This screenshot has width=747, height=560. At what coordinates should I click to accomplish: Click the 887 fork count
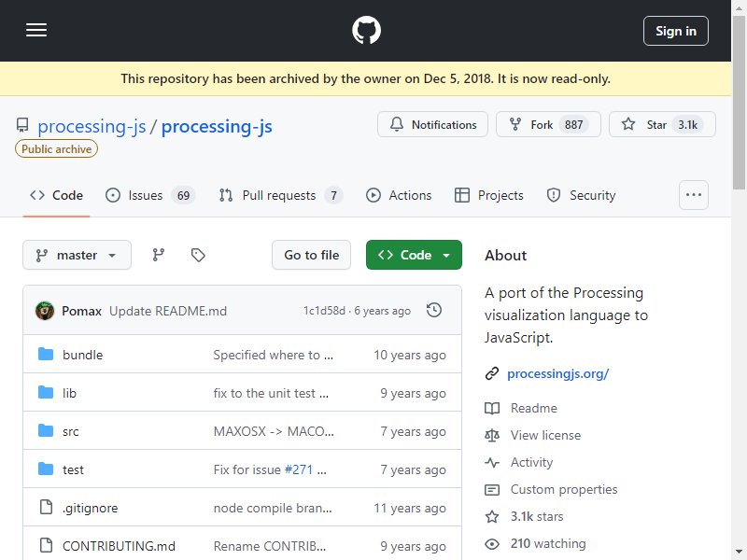[573, 125]
